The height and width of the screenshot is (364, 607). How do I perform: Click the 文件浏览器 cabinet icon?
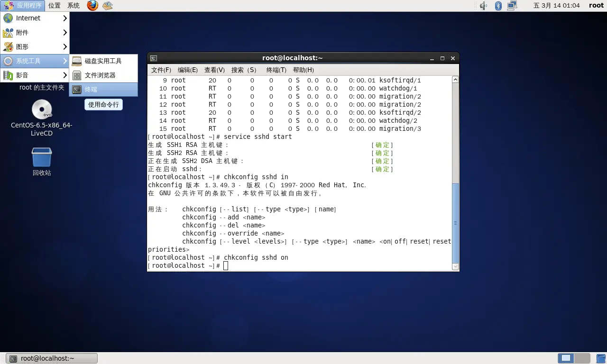tap(77, 75)
